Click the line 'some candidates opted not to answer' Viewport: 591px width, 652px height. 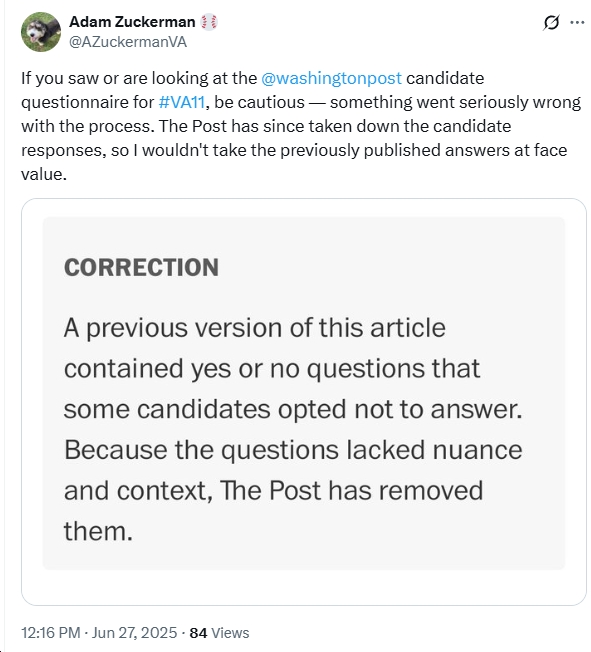[293, 410]
